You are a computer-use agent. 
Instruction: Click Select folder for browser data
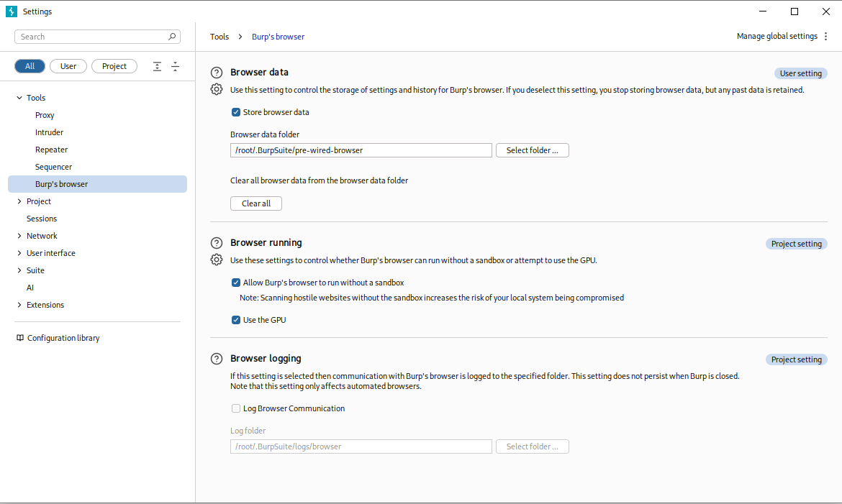pos(532,150)
